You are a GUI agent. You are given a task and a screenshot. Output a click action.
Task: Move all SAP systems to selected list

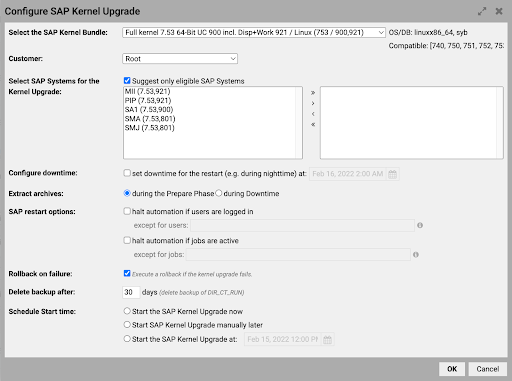(313, 93)
